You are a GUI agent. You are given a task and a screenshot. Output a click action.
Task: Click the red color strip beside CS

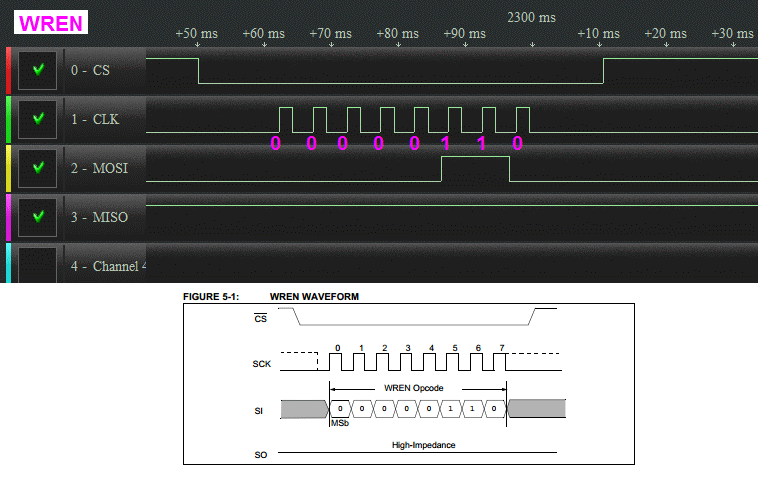[x=9, y=71]
